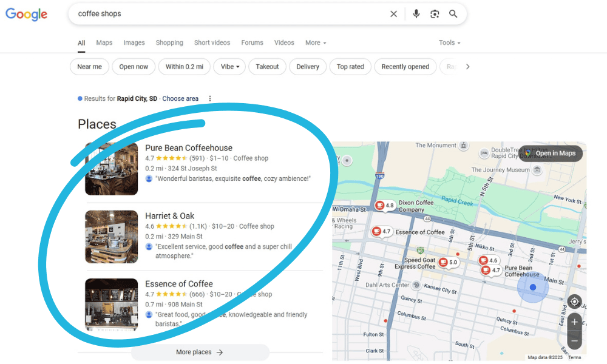Switch to the All tab

(x=81, y=43)
